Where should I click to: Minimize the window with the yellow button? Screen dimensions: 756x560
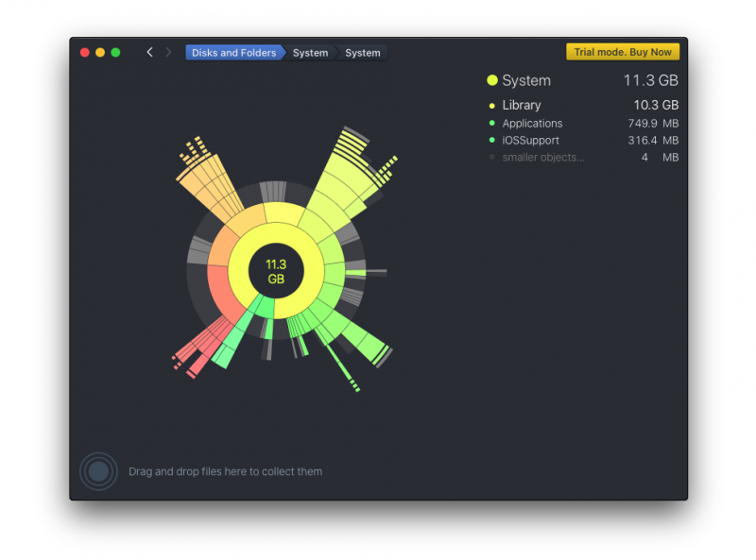click(x=100, y=53)
